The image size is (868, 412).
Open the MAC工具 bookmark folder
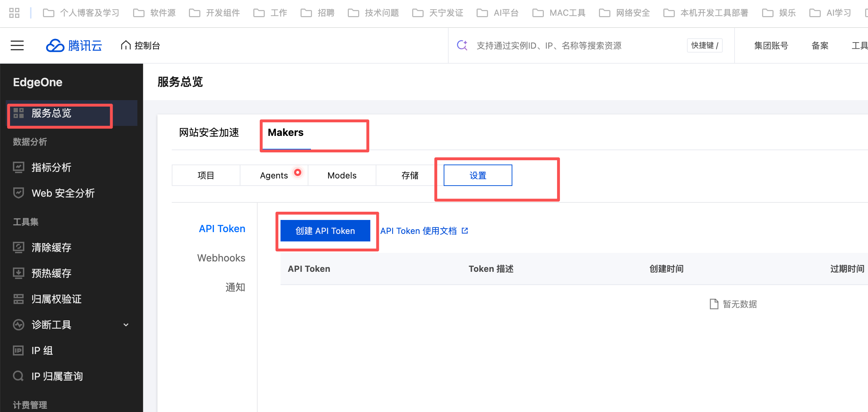(x=559, y=13)
